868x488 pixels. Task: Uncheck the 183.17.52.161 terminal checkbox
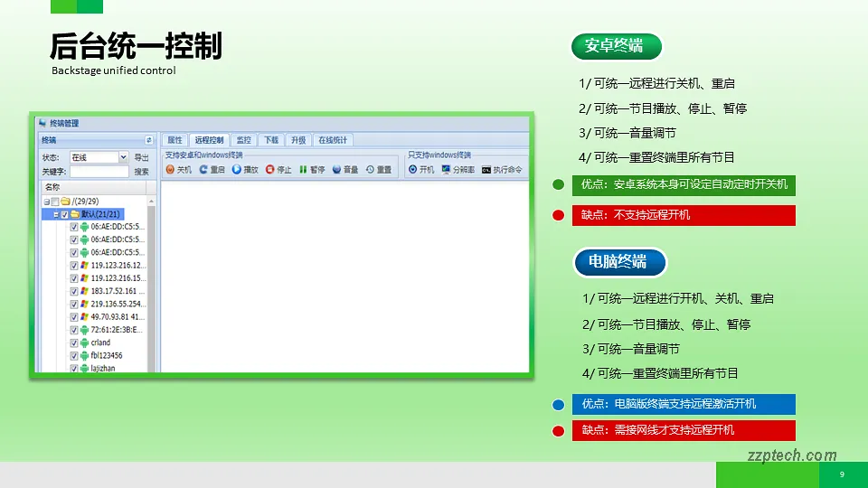click(x=73, y=291)
